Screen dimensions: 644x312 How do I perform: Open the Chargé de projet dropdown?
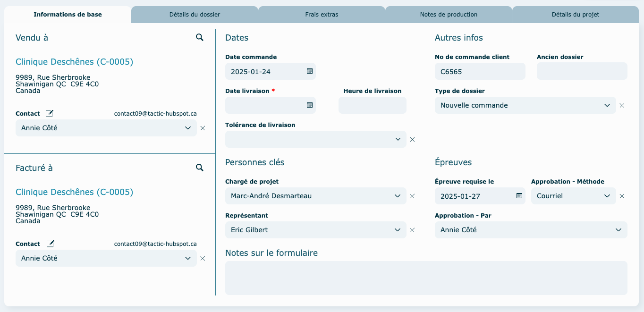(398, 196)
